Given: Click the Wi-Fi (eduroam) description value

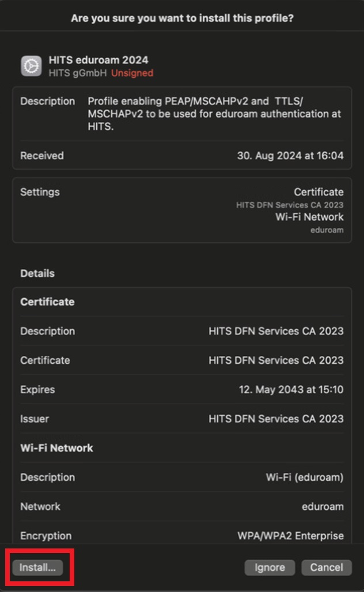Looking at the screenshot, I should point(304,478).
